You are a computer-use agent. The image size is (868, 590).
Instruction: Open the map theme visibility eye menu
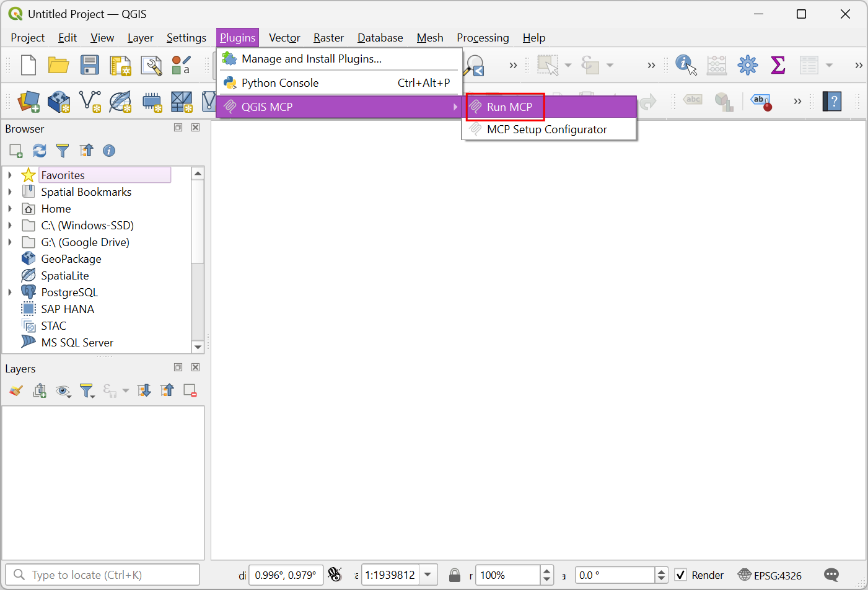click(63, 391)
